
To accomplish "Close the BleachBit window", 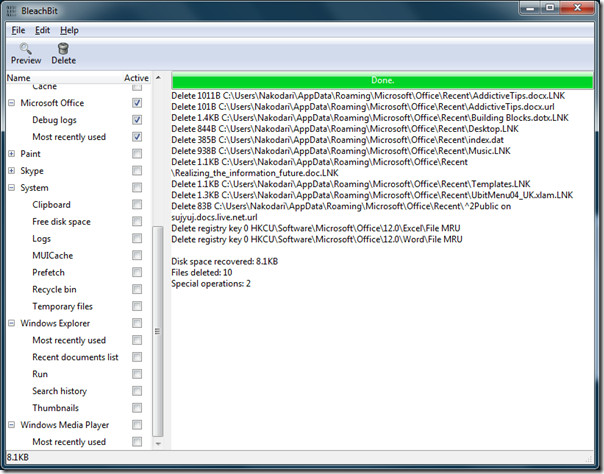I will click(x=578, y=8).
